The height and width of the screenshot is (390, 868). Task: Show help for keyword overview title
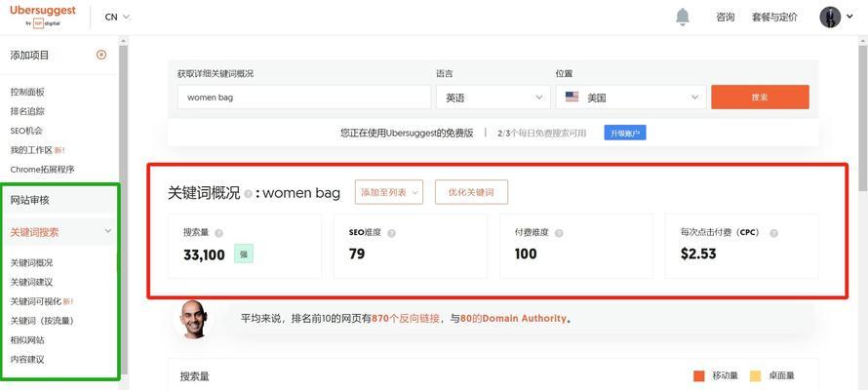(x=248, y=194)
